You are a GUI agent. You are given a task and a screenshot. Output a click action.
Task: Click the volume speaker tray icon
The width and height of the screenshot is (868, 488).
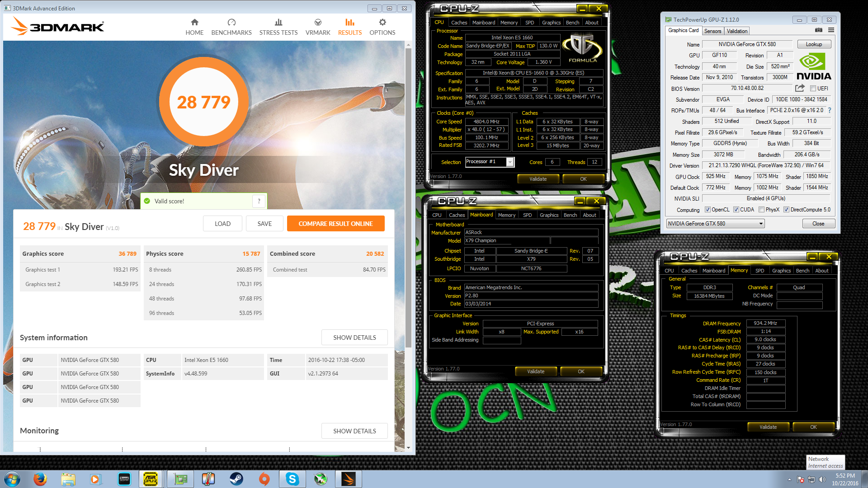(x=822, y=479)
